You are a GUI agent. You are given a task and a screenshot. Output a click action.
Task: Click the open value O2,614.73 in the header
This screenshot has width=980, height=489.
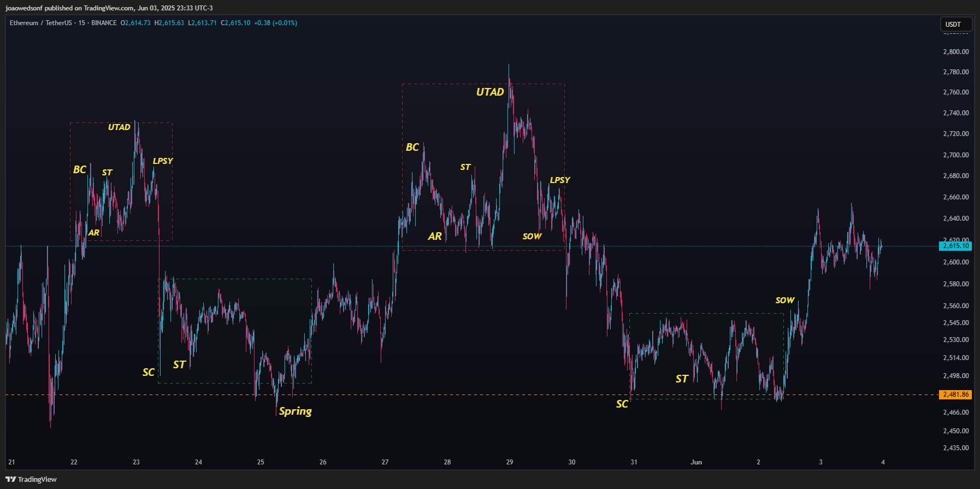pos(135,23)
